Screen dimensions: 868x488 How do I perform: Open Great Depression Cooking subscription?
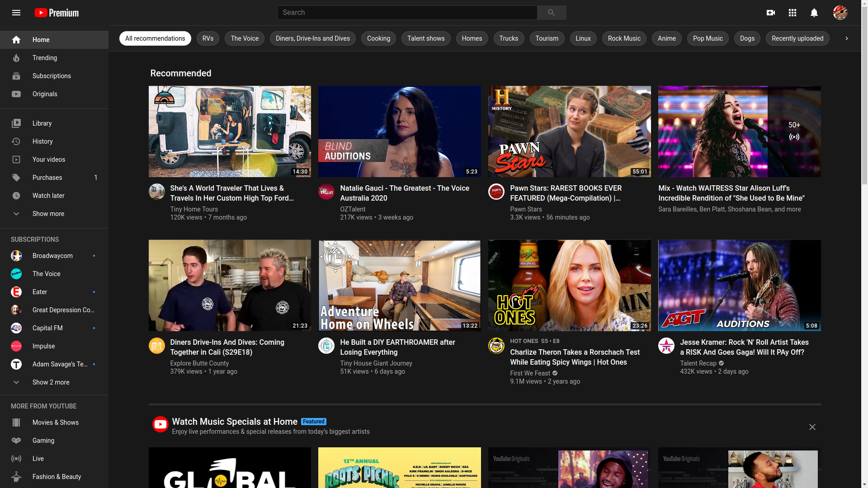click(54, 310)
